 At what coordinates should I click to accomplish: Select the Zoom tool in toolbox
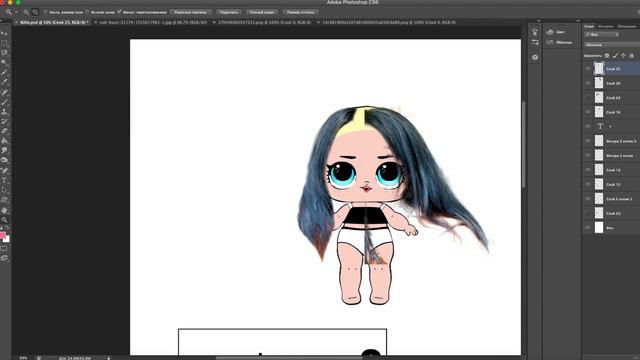click(x=4, y=220)
